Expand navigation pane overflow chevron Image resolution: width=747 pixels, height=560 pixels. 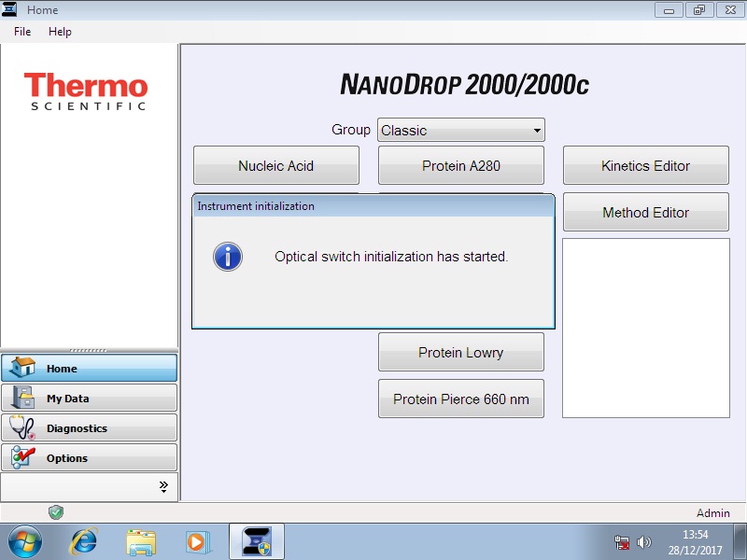point(163,486)
